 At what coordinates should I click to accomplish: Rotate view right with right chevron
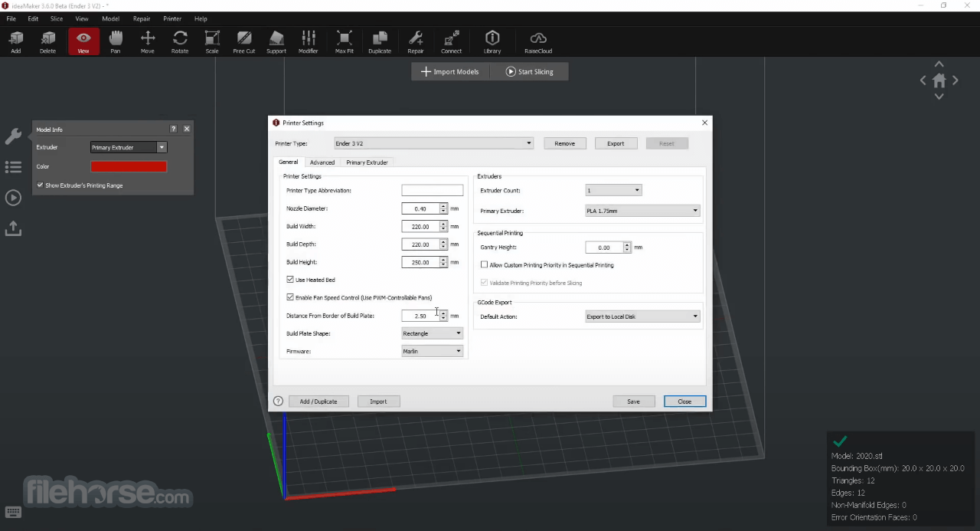pos(955,80)
